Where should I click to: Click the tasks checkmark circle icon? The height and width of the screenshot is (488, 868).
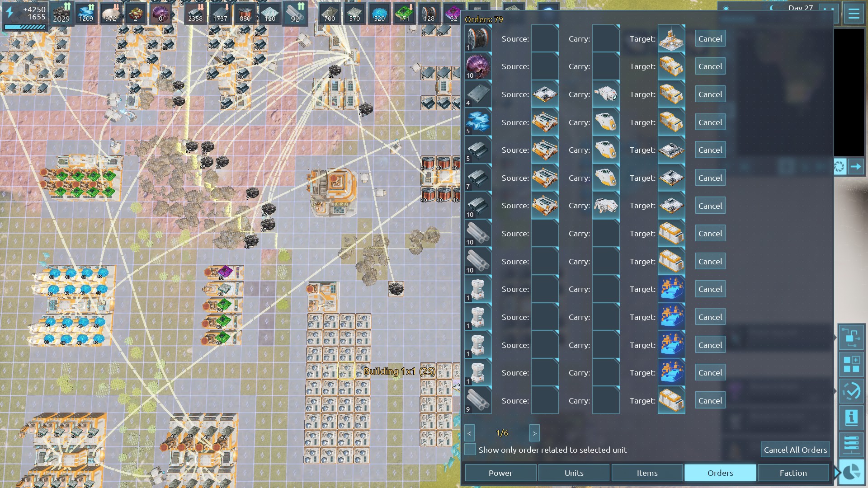pyautogui.click(x=851, y=391)
